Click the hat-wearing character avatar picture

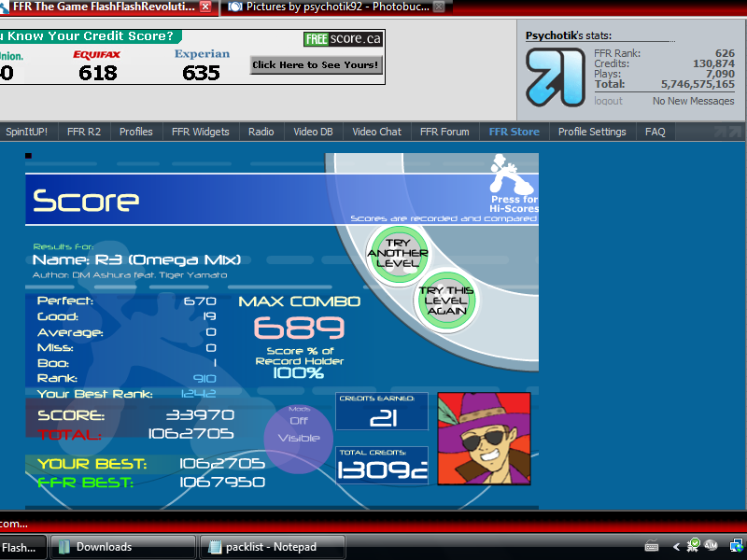484,439
